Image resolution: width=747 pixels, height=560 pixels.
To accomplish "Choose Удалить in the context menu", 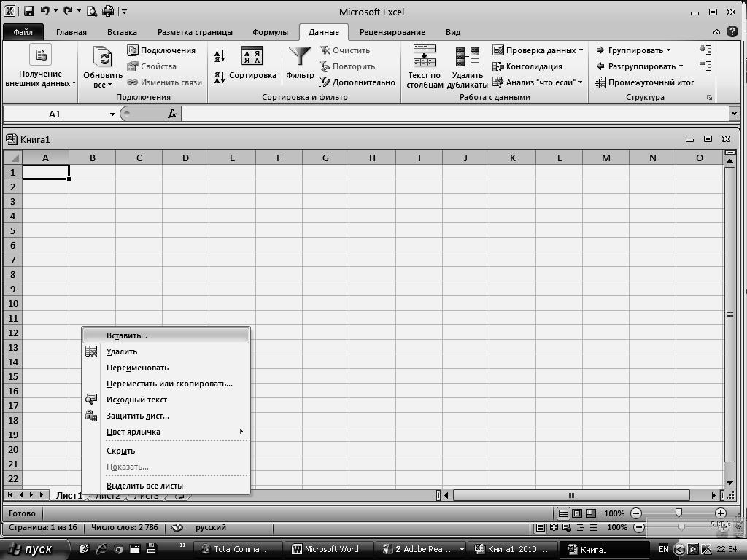I will tap(166, 352).
